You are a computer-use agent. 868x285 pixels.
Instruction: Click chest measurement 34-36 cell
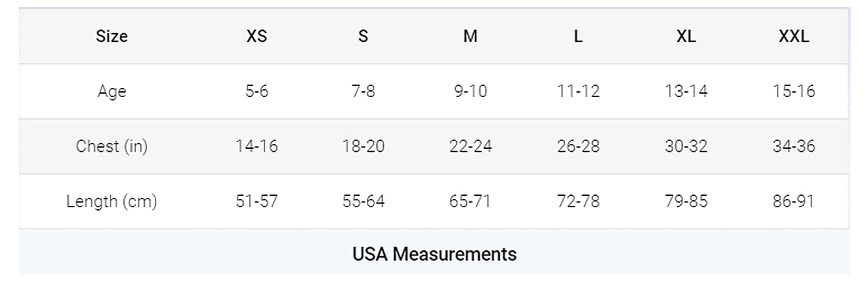point(794,146)
